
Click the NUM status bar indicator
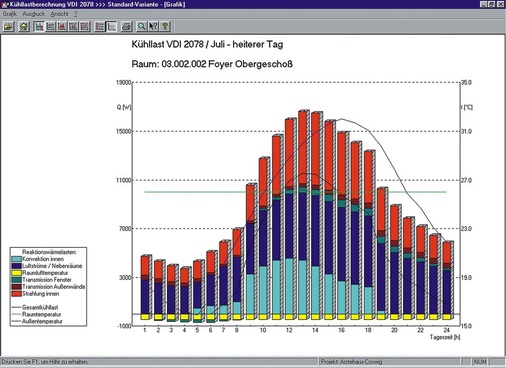point(480,362)
